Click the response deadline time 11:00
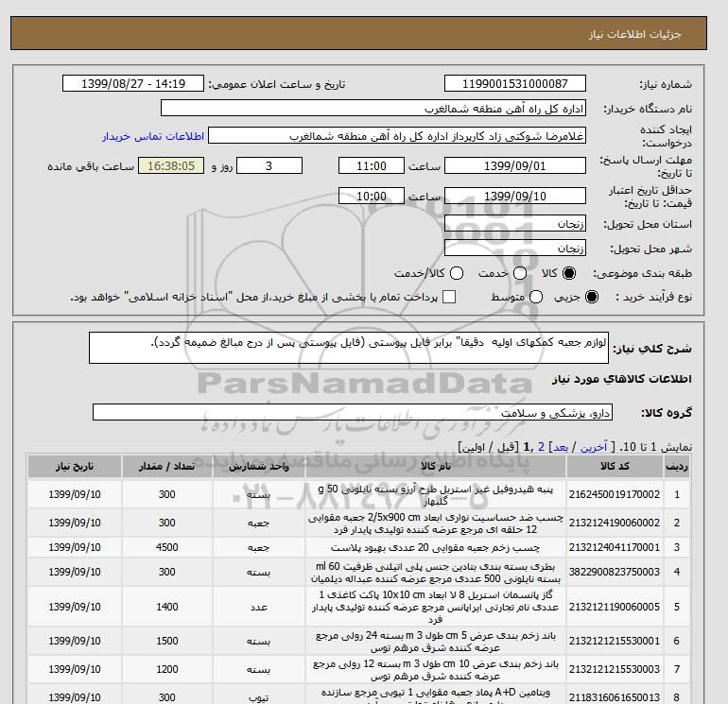Screen dimensions: 728x704 pos(372,165)
